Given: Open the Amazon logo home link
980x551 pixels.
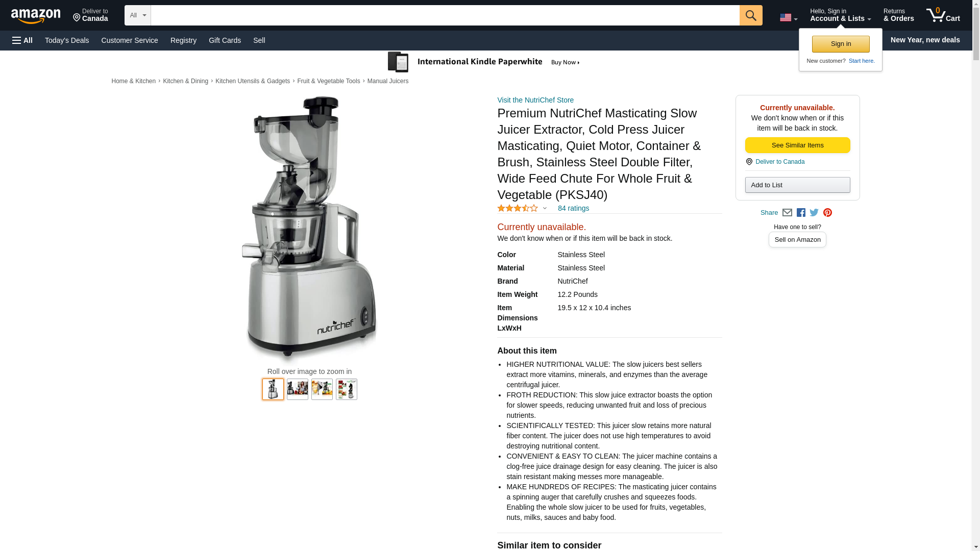Looking at the screenshot, I should pos(36,16).
